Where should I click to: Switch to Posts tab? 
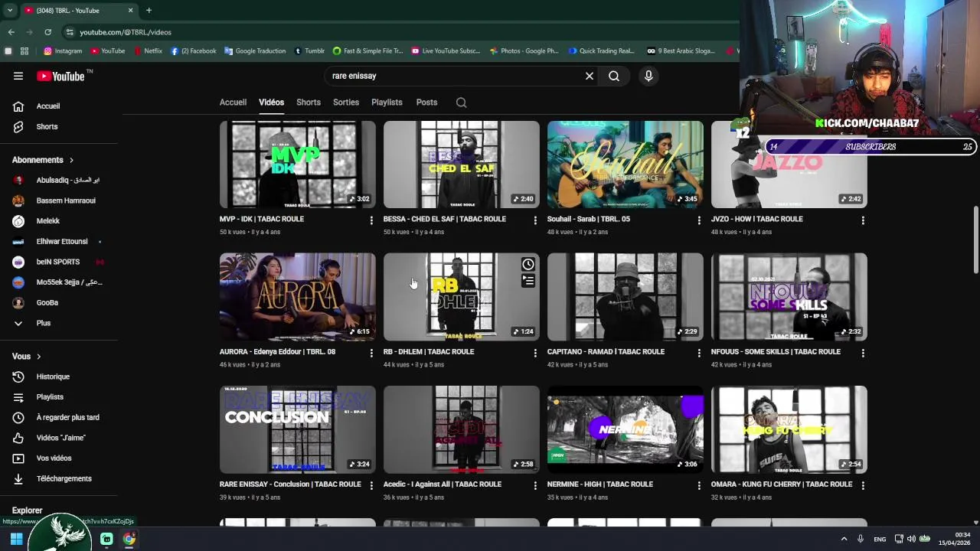click(x=426, y=103)
